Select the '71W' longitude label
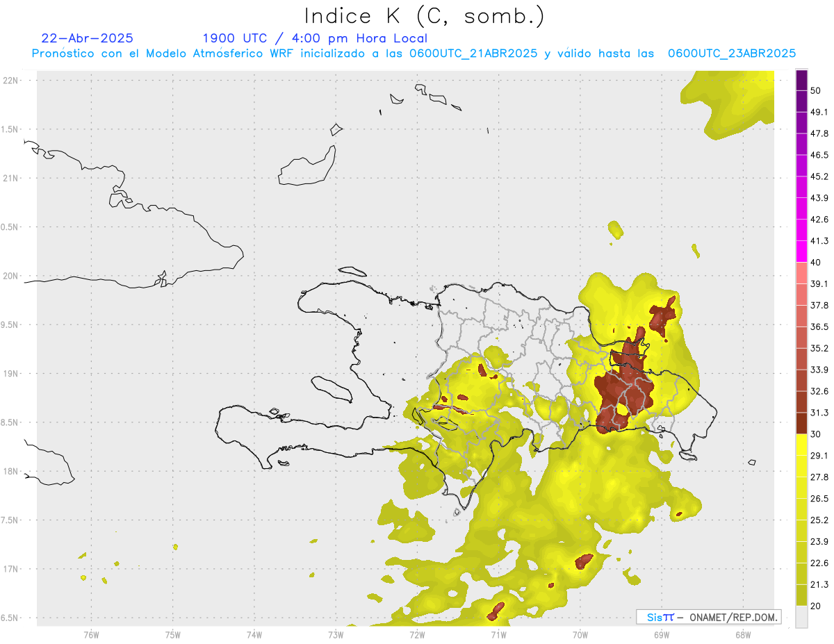834x644 pixels. [498, 635]
